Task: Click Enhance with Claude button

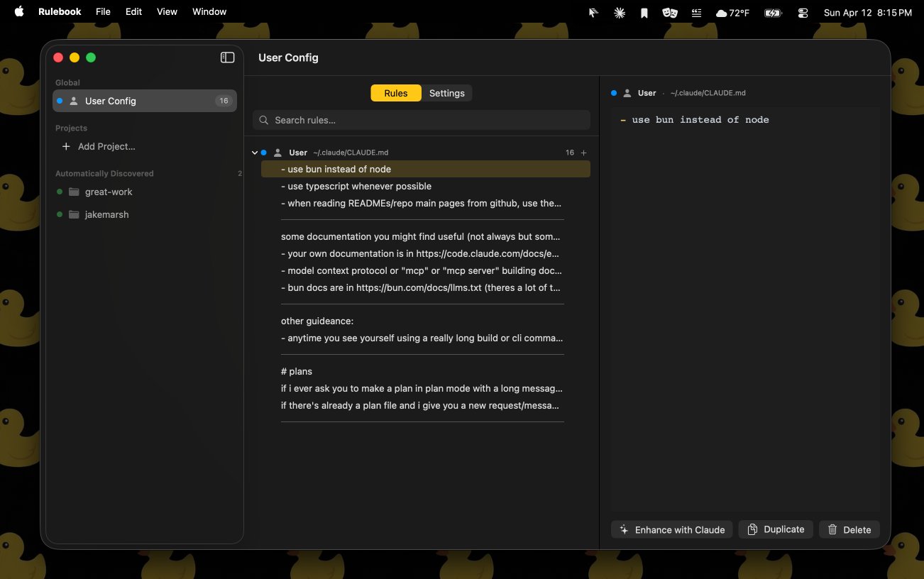Action: pyautogui.click(x=672, y=529)
